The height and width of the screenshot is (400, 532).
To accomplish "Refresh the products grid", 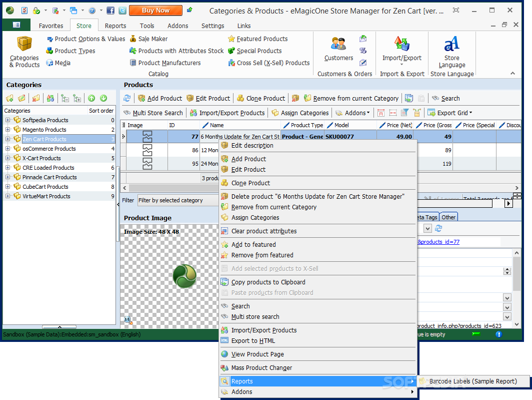I will coord(127,98).
